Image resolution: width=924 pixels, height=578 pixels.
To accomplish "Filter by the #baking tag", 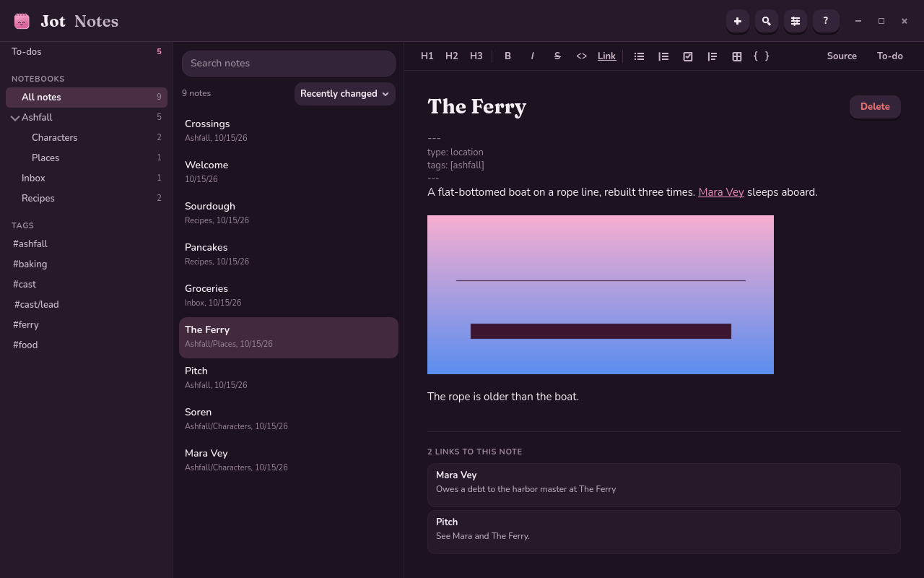I will coord(30,264).
